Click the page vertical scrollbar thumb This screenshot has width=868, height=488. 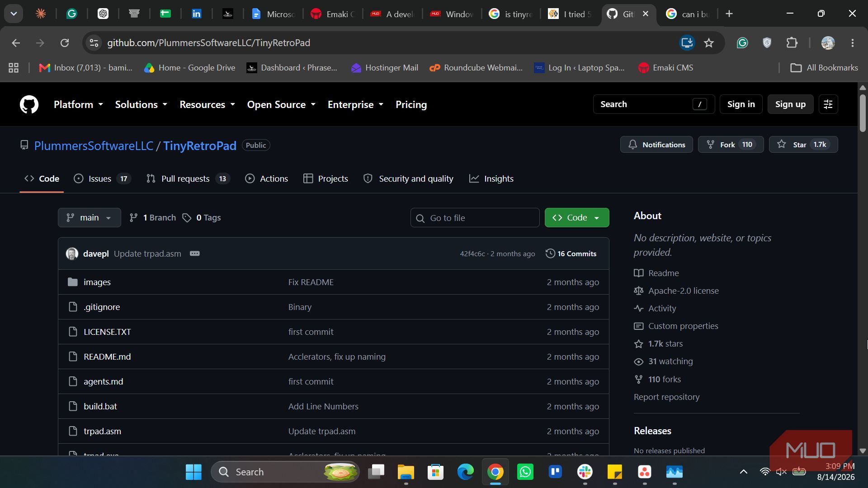pyautogui.click(x=862, y=113)
